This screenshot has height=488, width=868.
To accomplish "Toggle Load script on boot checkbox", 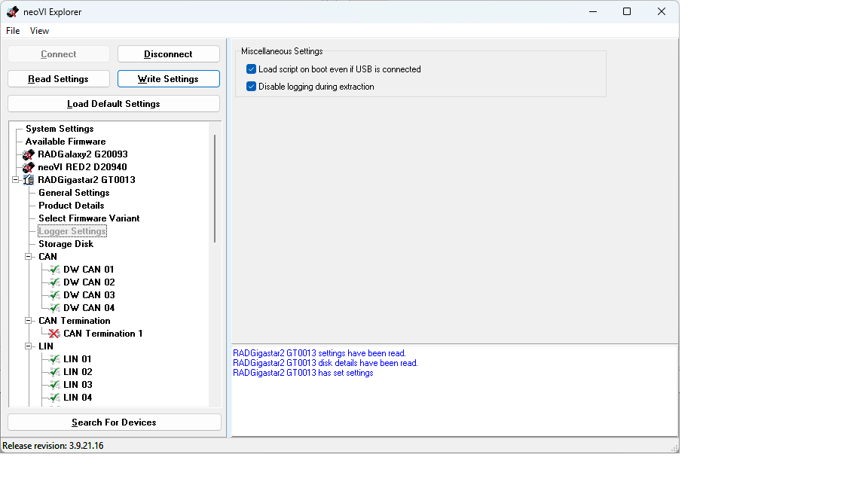I will pos(252,69).
